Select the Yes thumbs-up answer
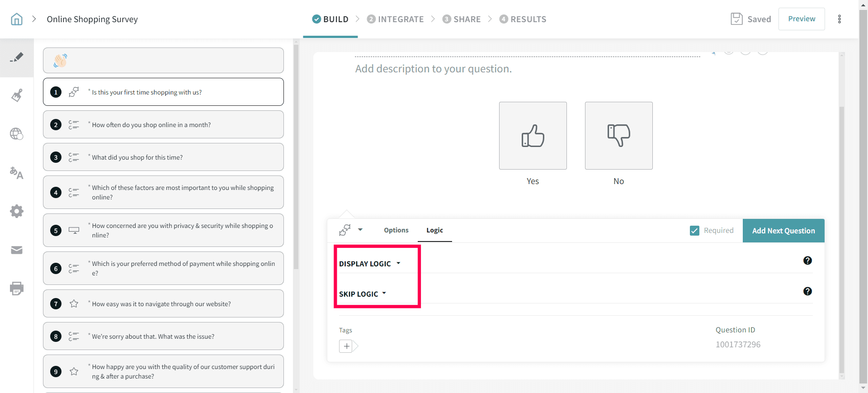The image size is (868, 393). pos(533,136)
